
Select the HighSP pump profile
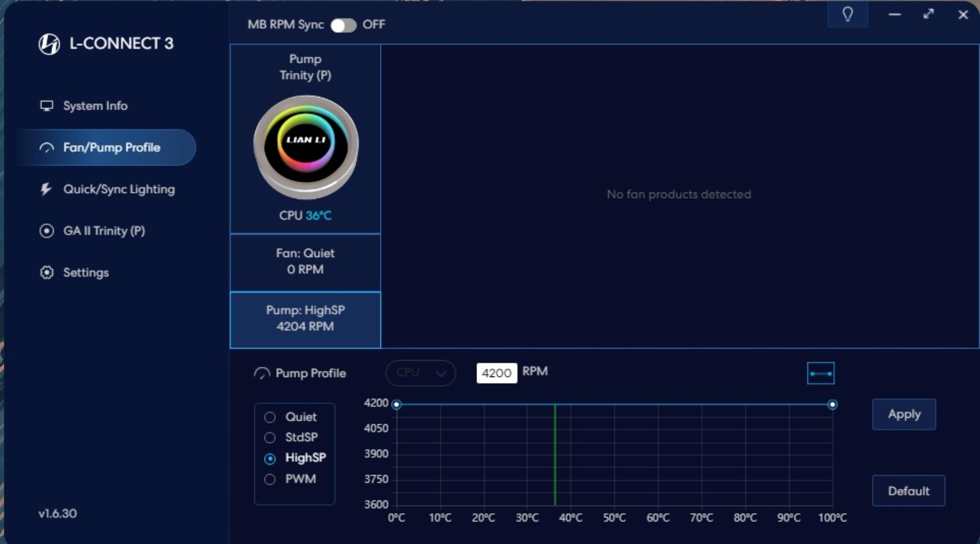click(x=295, y=458)
